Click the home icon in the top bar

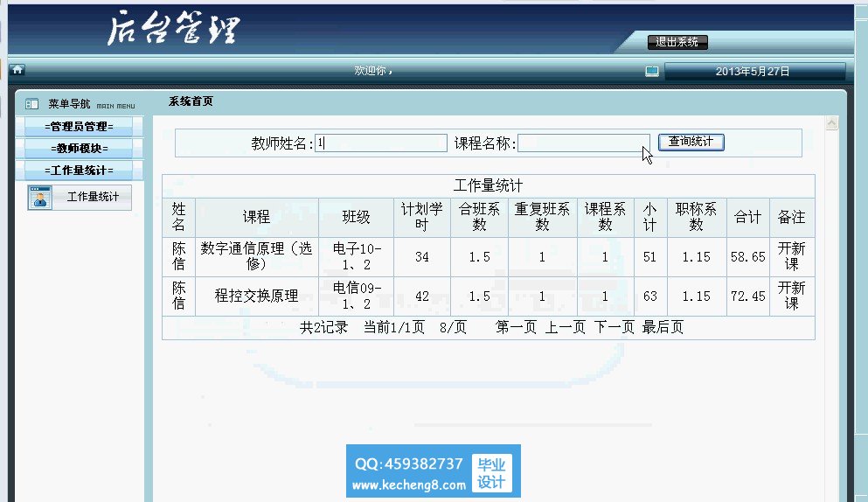(17, 70)
